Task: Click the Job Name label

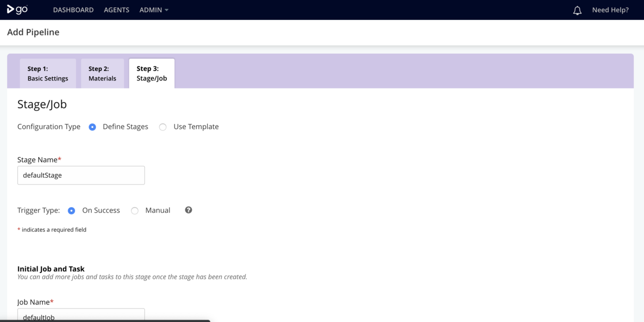Action: [35, 302]
